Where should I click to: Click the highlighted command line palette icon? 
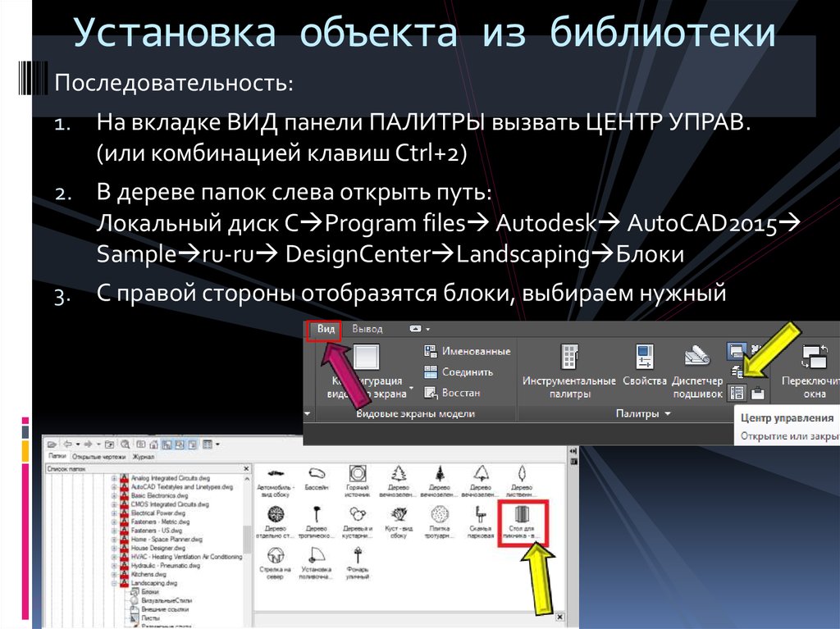pos(737,351)
